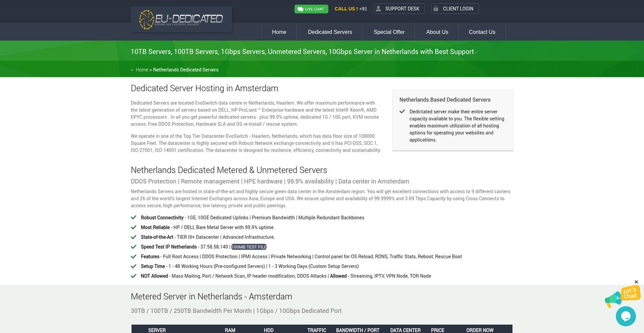
Task: Click the checkmark beside Features
Action: point(134,256)
